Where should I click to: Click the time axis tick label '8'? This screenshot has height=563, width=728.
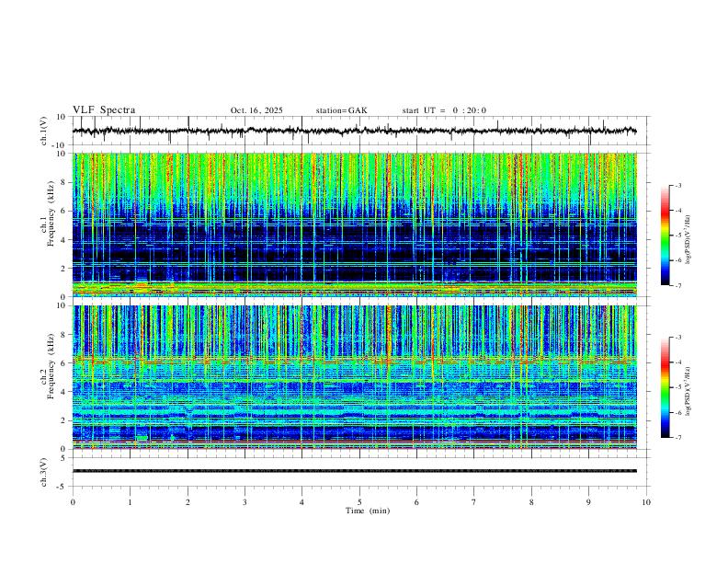click(531, 502)
